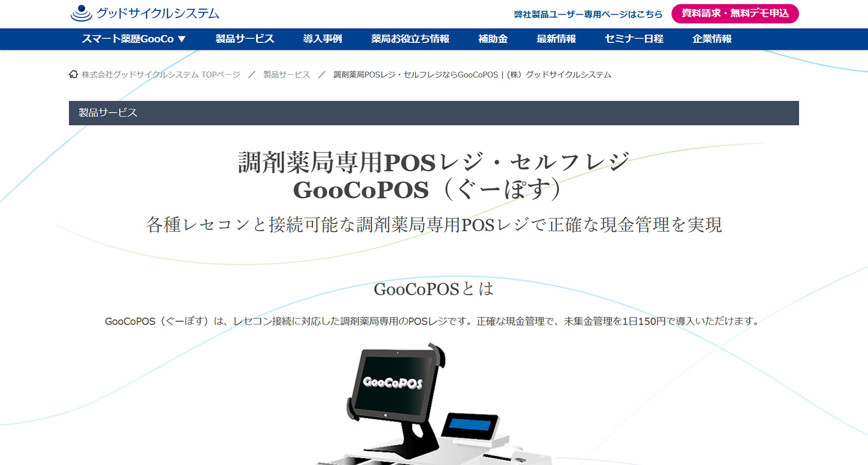This screenshot has width=868, height=465.
Task: Open the セミナー日程 menu item
Action: pos(634,39)
